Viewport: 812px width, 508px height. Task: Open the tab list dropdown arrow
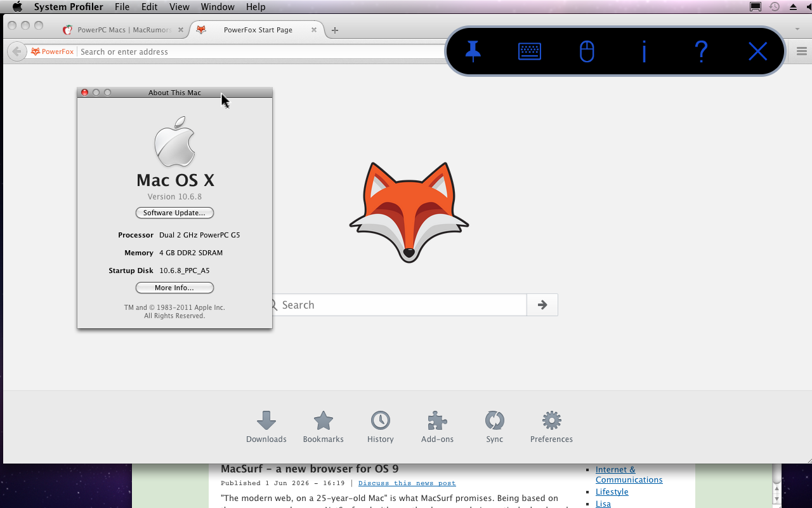click(797, 29)
